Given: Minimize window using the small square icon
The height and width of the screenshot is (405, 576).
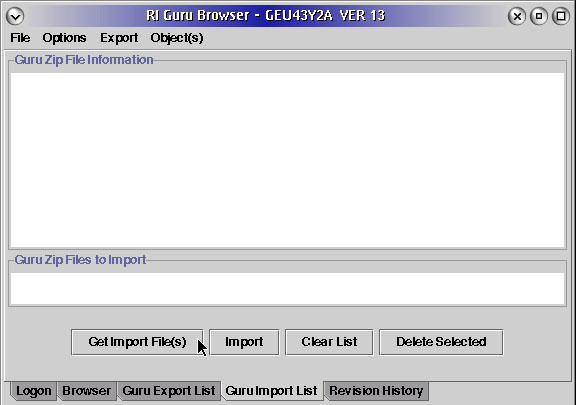Looking at the screenshot, I should [539, 16].
